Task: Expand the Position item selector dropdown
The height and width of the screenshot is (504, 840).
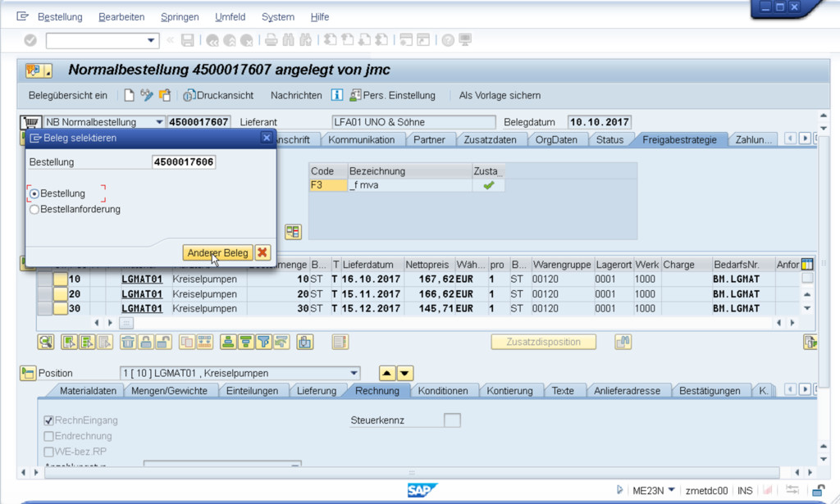Action: coord(354,373)
